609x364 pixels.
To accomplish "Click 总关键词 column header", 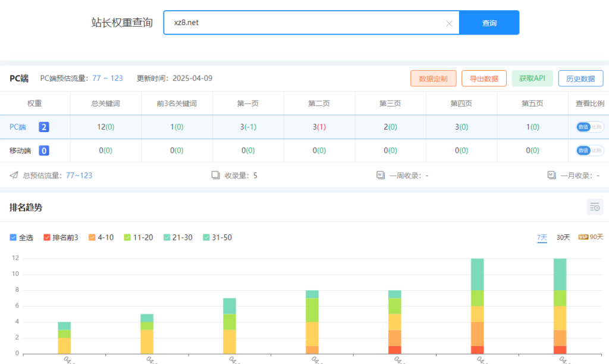I will (106, 103).
